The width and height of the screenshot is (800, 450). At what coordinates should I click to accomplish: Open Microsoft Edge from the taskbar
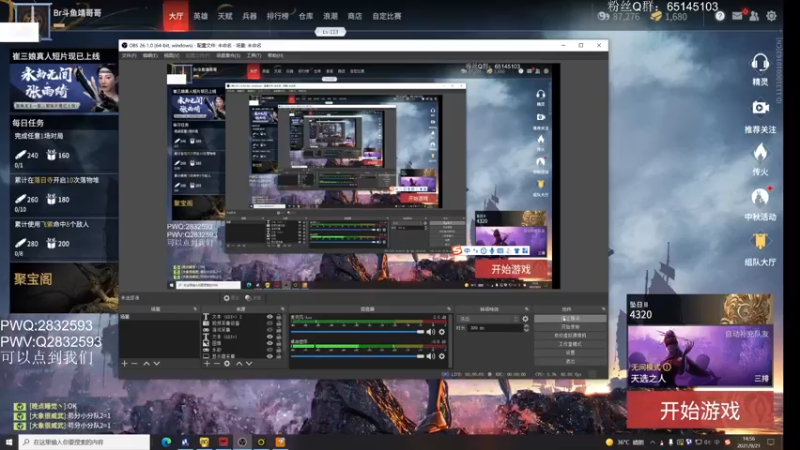(x=166, y=442)
